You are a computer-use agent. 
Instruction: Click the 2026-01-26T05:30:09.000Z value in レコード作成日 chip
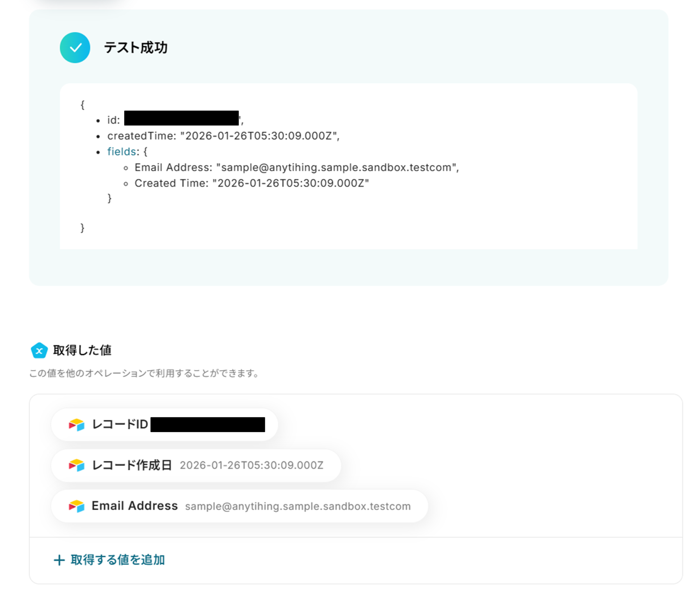251,465
